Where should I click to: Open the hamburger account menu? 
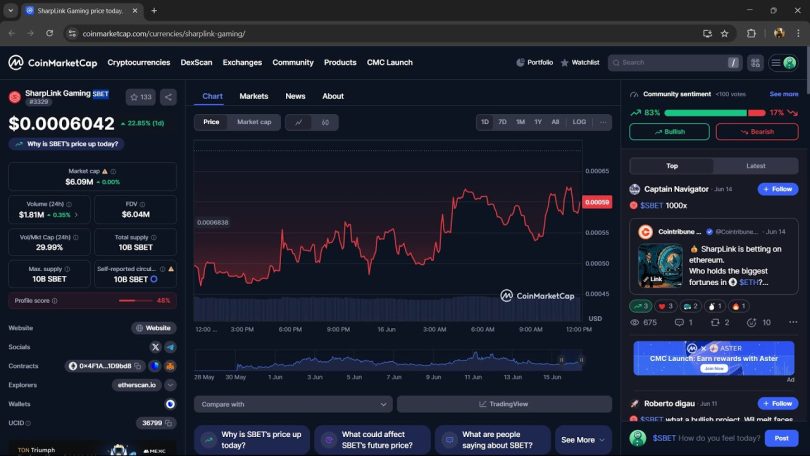(x=775, y=62)
